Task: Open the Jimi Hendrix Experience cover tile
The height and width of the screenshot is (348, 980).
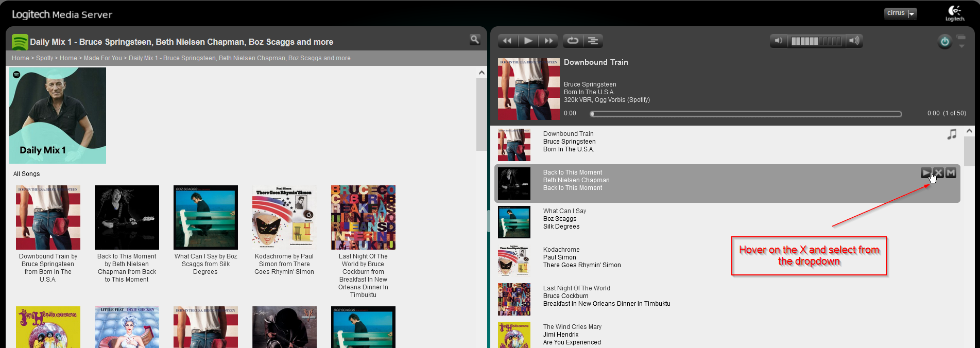Action: pyautogui.click(x=48, y=327)
